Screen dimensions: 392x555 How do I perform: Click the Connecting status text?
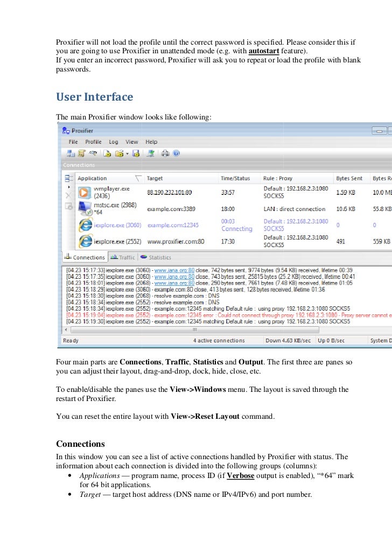[x=236, y=229]
